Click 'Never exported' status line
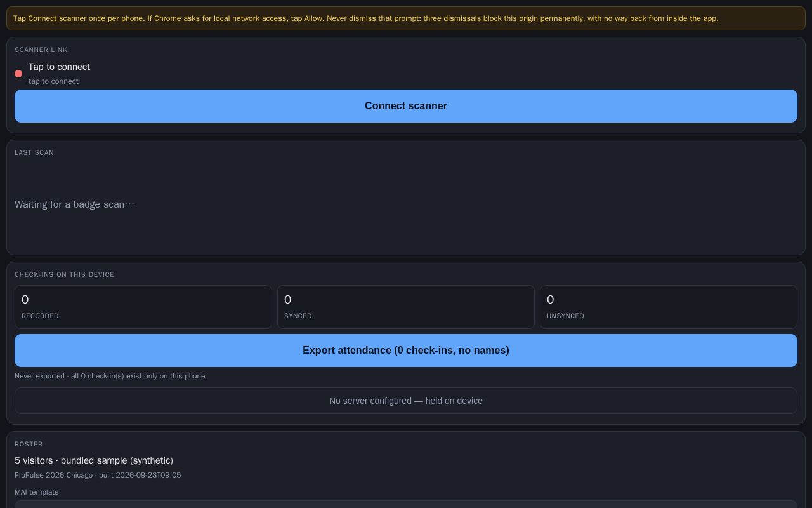Screen dimensions: 812x508 coord(110,376)
